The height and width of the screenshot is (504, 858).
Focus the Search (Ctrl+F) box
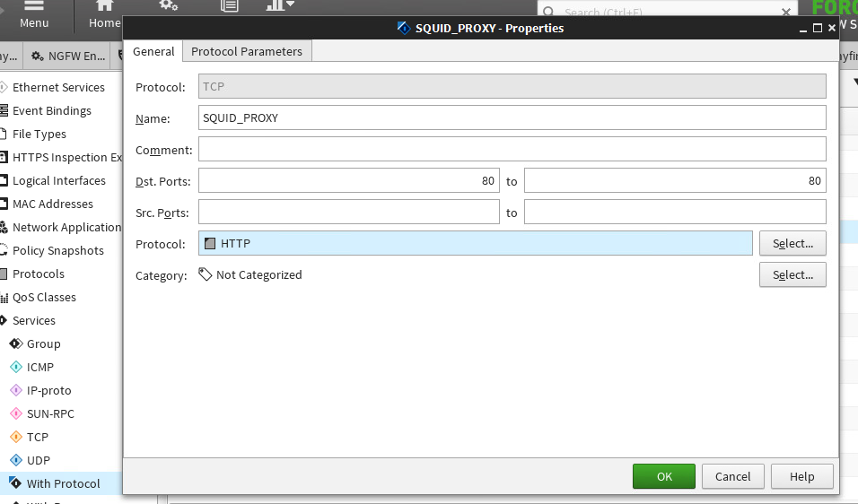(668, 12)
